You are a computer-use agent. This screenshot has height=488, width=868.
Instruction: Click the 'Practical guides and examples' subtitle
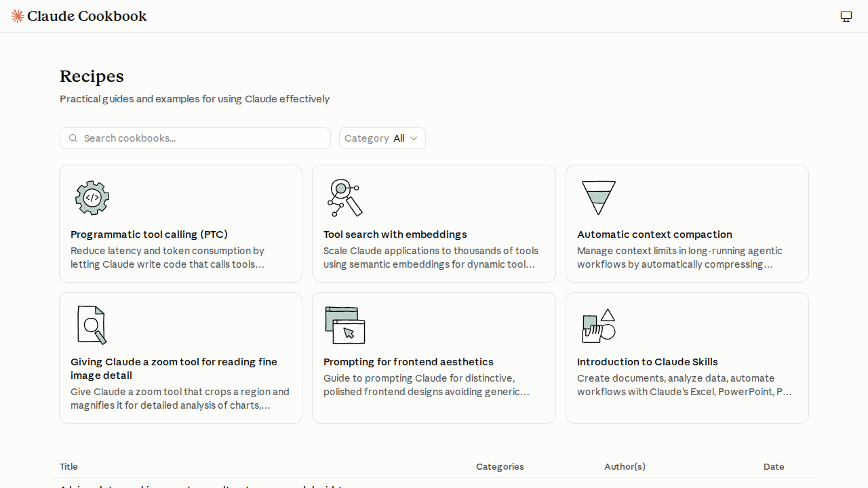(195, 99)
